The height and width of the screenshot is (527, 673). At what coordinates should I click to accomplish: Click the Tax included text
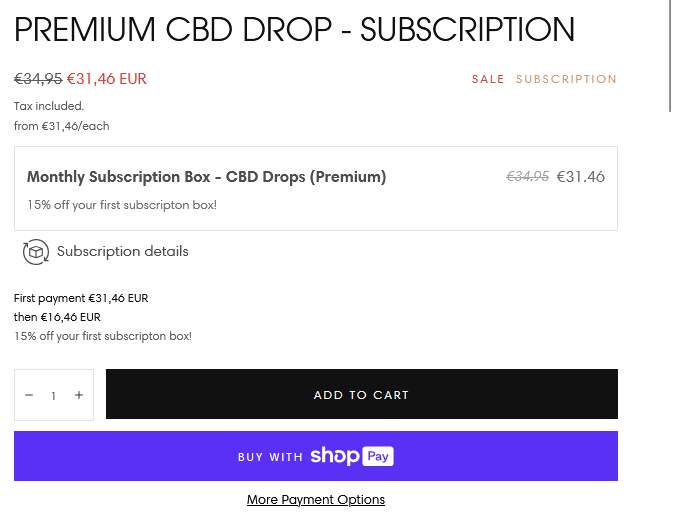click(x=49, y=106)
